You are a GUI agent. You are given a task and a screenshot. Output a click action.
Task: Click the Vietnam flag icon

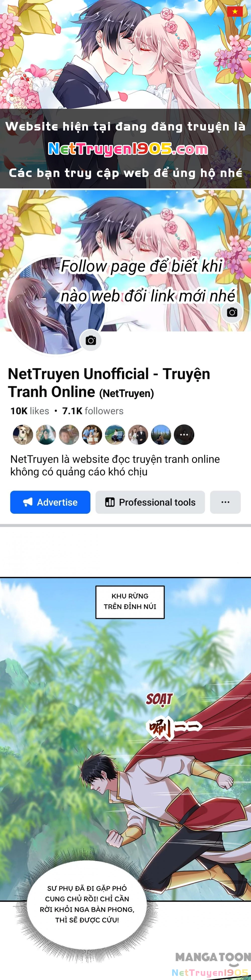(235, 11)
